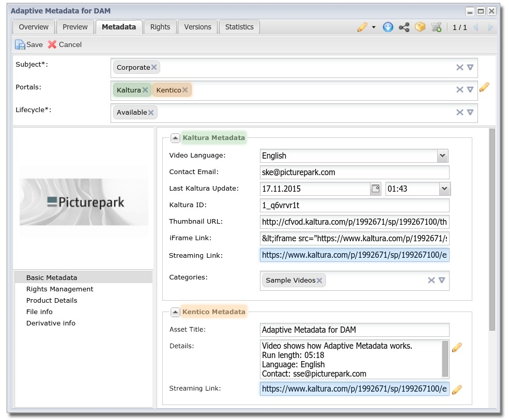Click the Contact Email input field
This screenshot has height=420, width=509.
pos(354,173)
